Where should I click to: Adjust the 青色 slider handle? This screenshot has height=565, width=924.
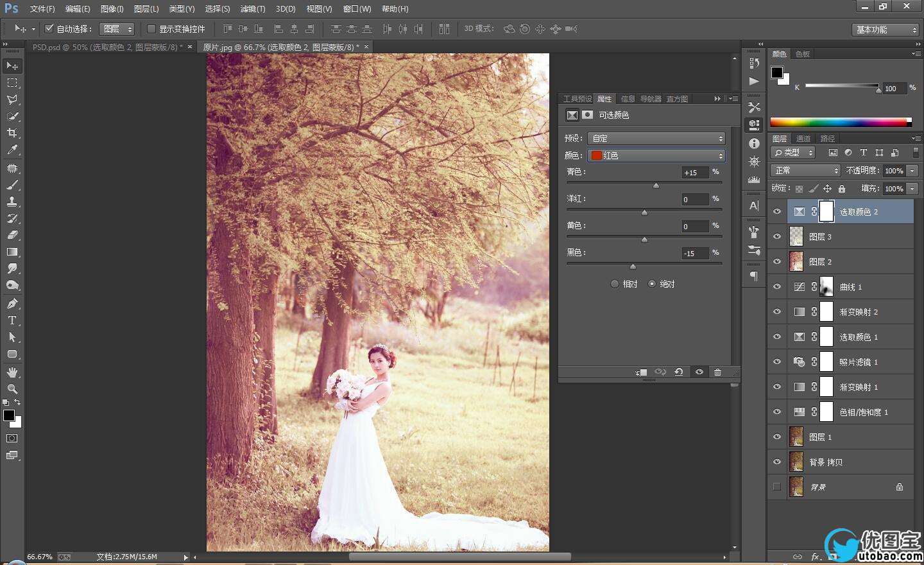tap(656, 186)
